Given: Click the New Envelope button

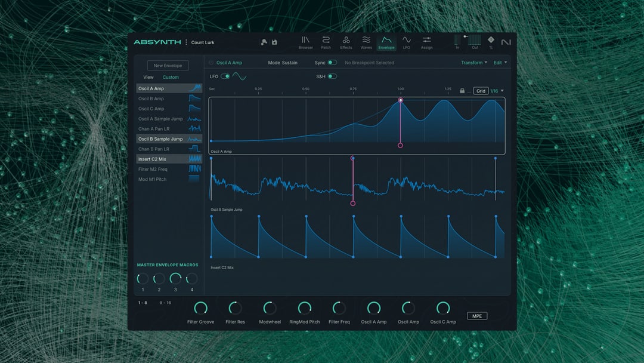Looking at the screenshot, I should click(168, 66).
